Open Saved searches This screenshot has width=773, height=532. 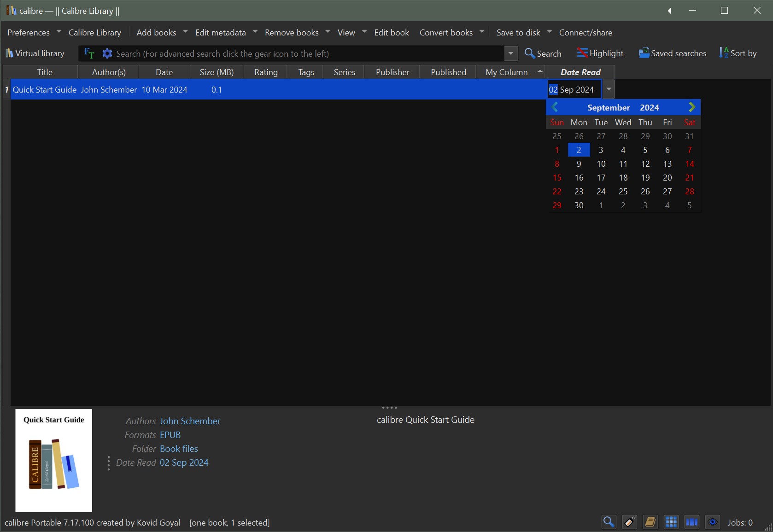[673, 53]
